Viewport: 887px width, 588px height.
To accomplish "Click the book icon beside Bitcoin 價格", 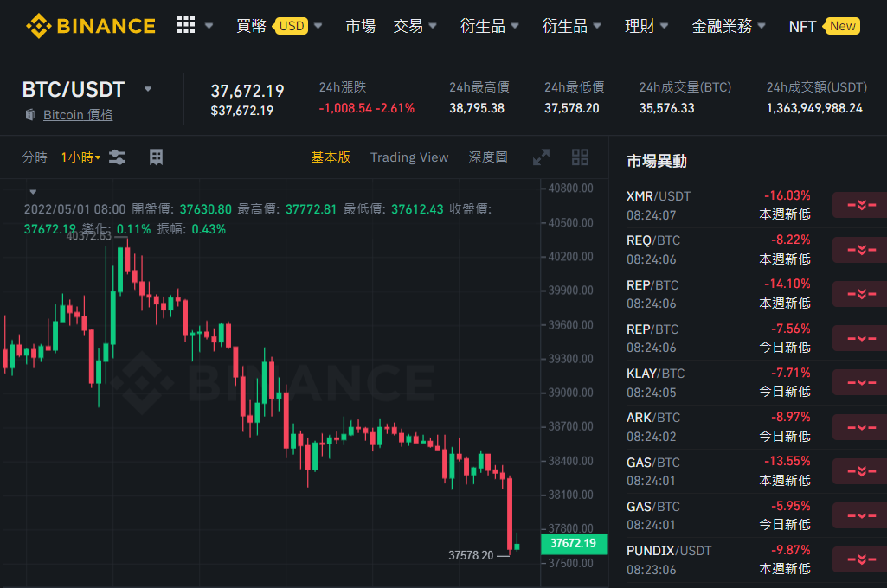I will click(30, 115).
